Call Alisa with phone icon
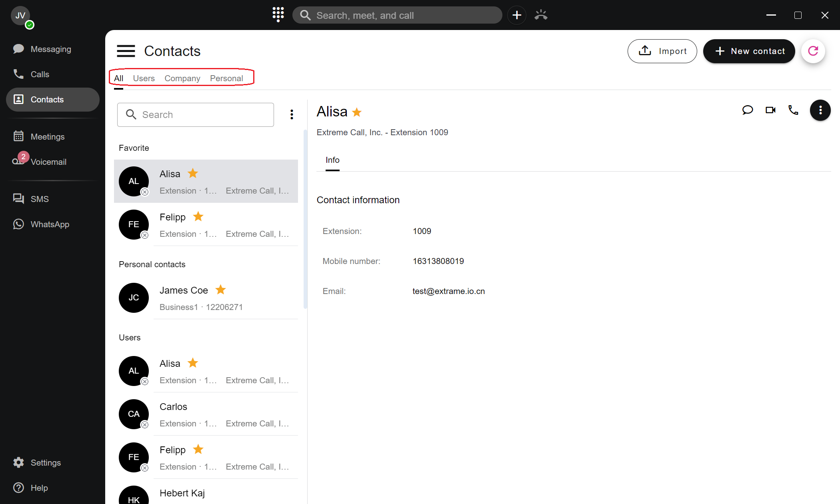Screen dimensions: 840x504 click(x=793, y=110)
